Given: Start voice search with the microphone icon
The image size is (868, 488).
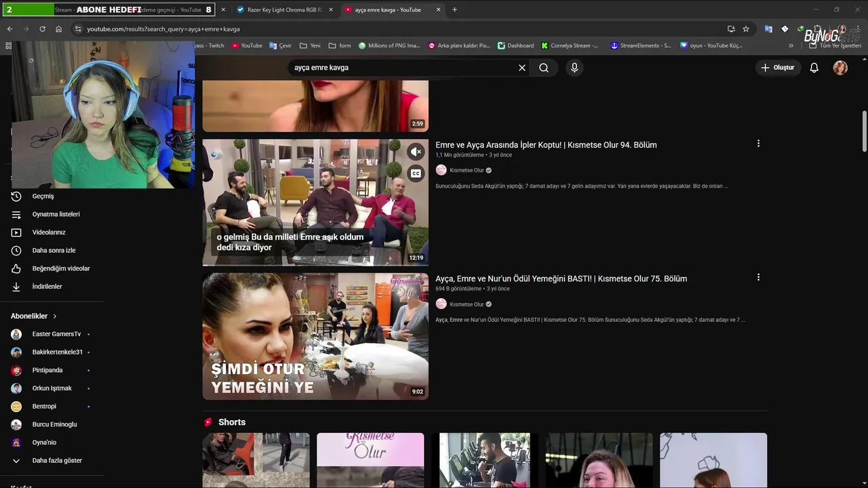Looking at the screenshot, I should click(x=574, y=68).
